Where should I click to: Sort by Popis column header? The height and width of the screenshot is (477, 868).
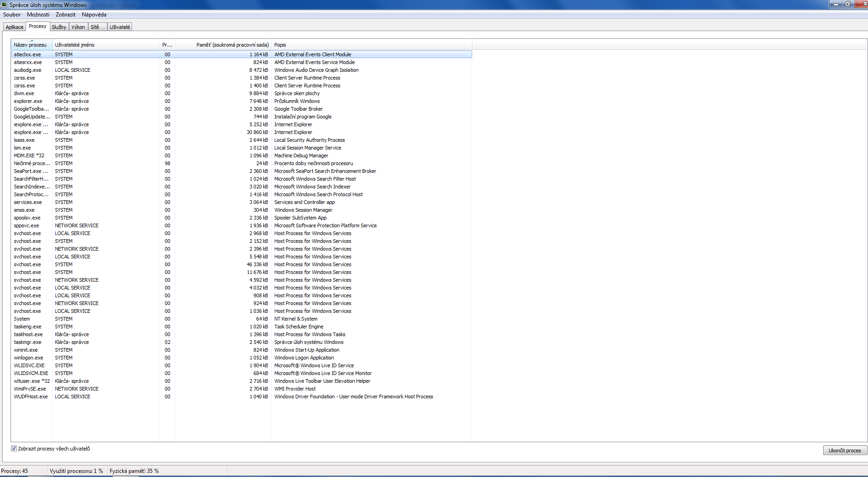click(372, 45)
